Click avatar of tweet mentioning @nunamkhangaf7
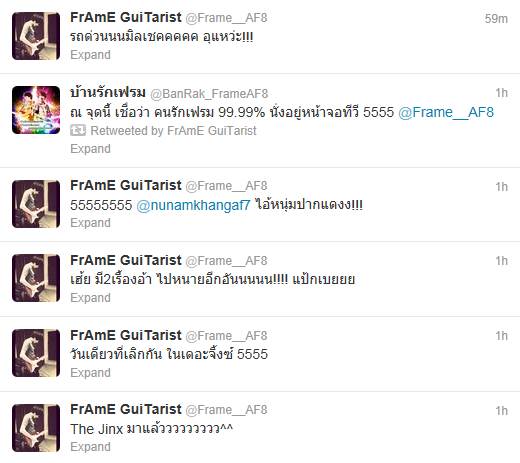The width and height of the screenshot is (520, 463). (x=36, y=204)
